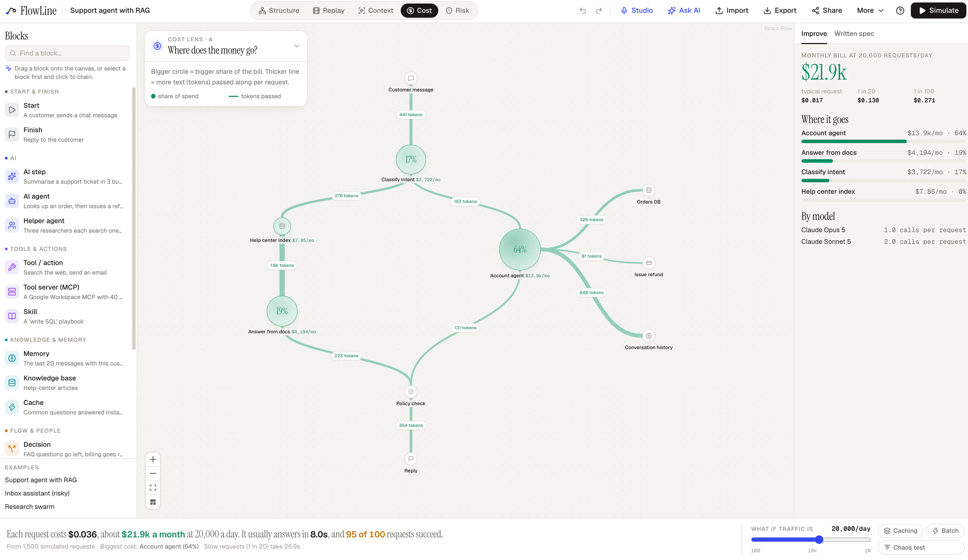
Task: Click the Finish block flag icon
Action: 12,134
